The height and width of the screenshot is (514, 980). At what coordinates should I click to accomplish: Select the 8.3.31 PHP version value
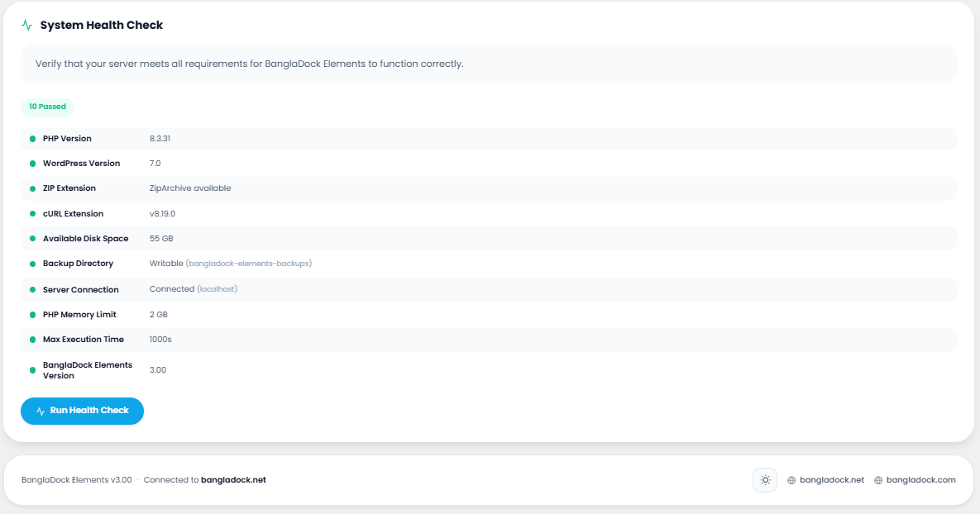click(x=160, y=139)
